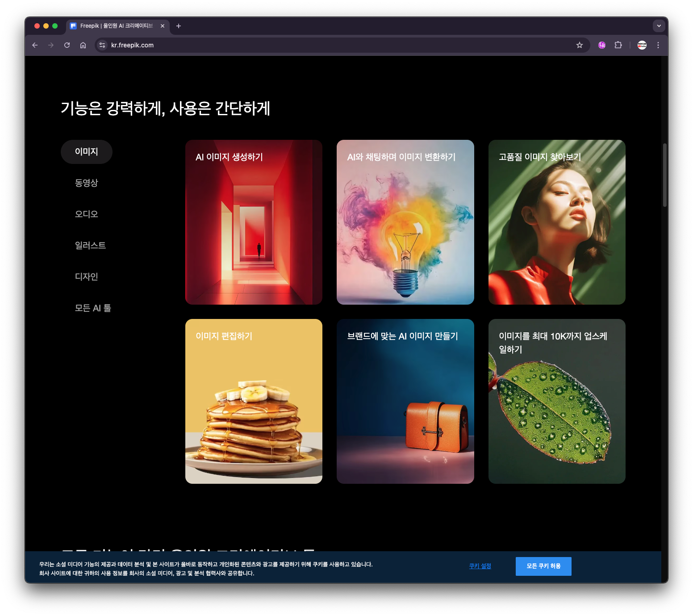This screenshot has height=616, width=693.
Task: Open a new tab with plus button
Action: pos(179,26)
